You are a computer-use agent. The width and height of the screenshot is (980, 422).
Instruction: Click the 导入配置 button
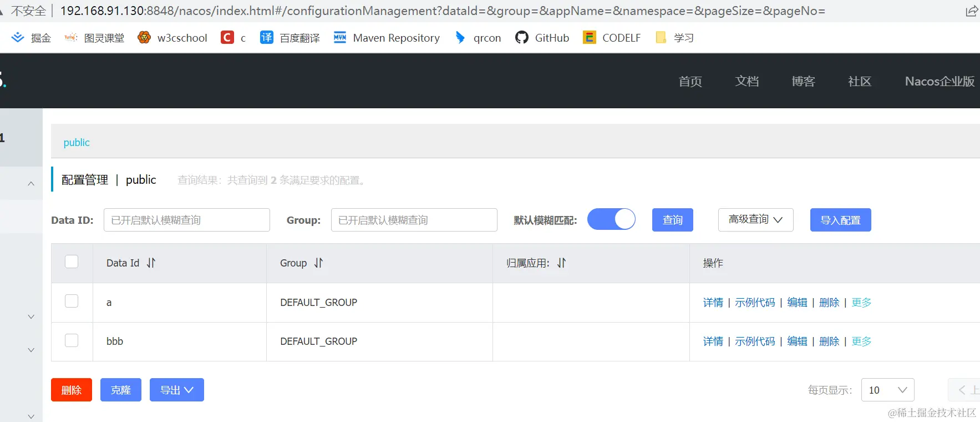point(841,220)
